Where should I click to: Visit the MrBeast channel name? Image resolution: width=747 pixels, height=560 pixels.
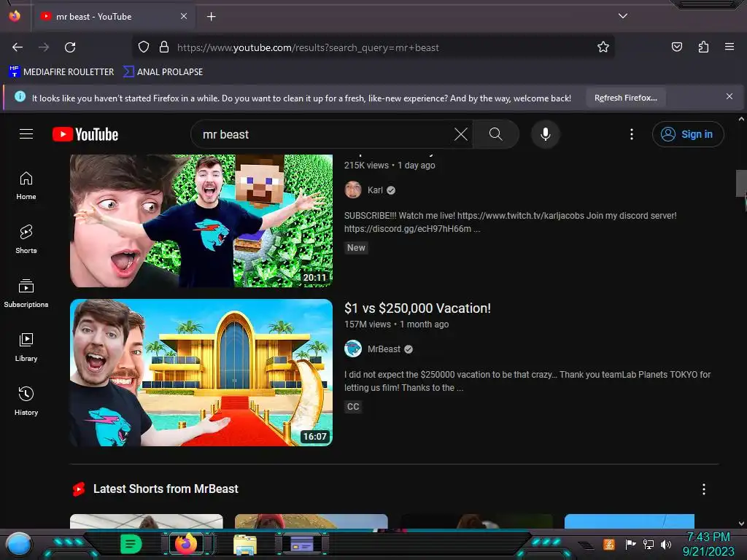384,349
